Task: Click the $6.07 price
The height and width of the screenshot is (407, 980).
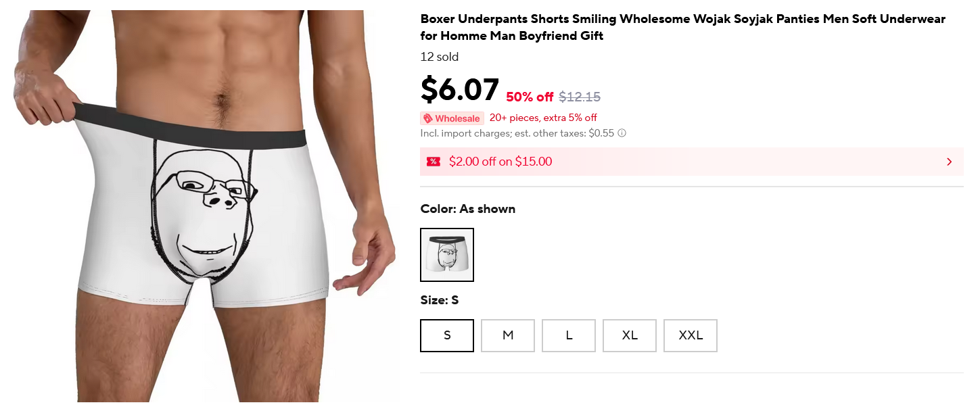Action: point(460,90)
